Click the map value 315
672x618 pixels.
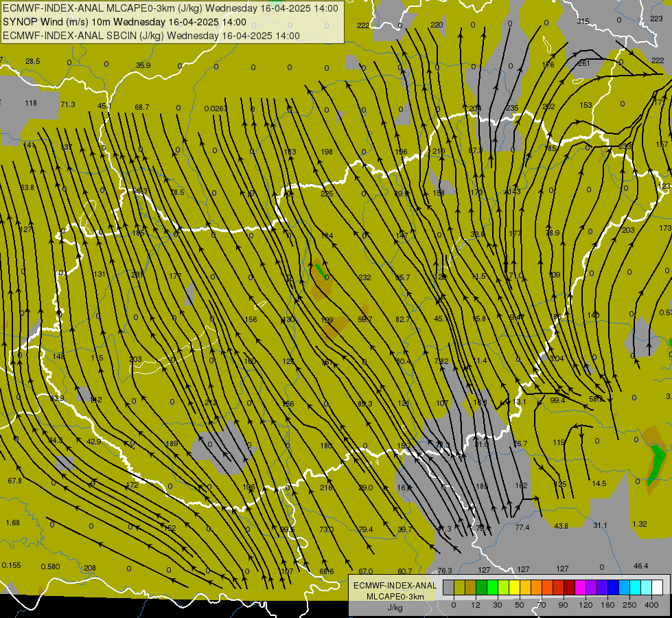[583, 21]
